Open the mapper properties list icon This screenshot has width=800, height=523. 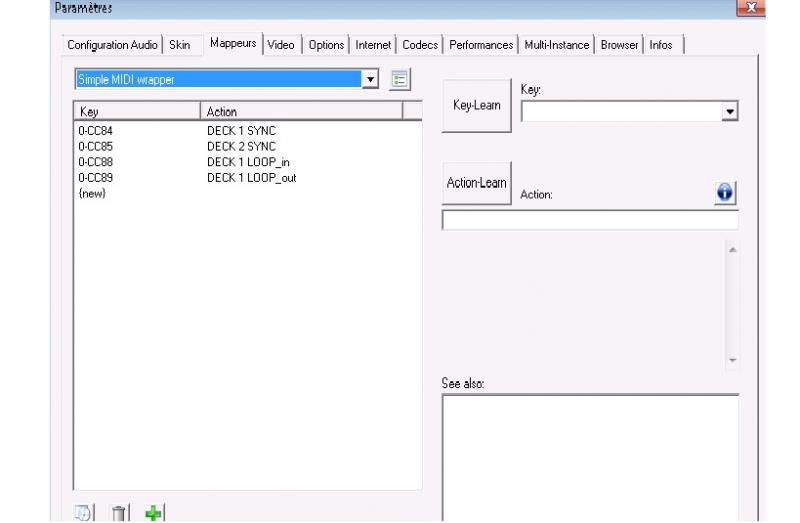[x=400, y=80]
